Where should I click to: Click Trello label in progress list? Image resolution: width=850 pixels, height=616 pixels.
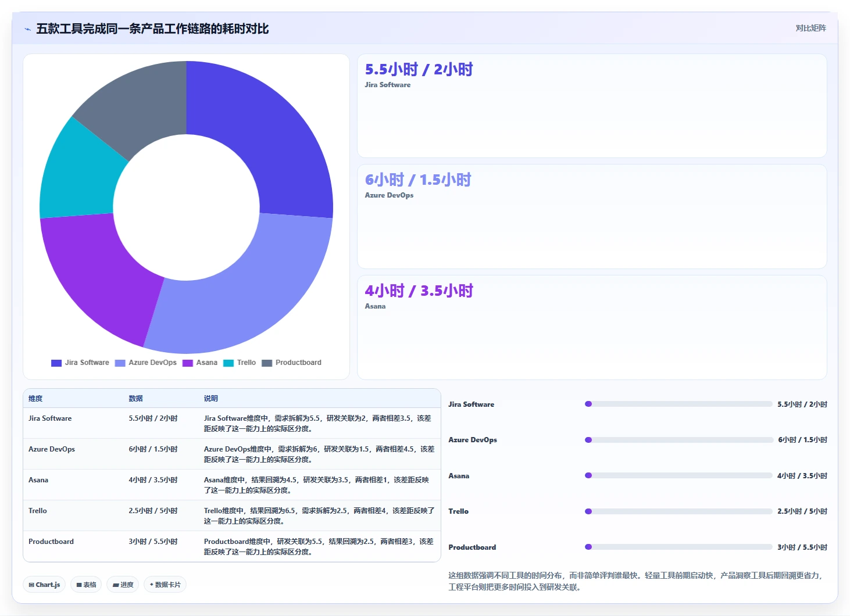click(458, 511)
